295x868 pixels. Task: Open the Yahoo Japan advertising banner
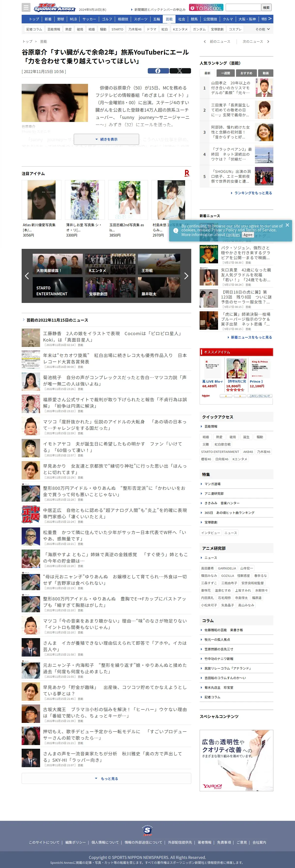(236, 760)
